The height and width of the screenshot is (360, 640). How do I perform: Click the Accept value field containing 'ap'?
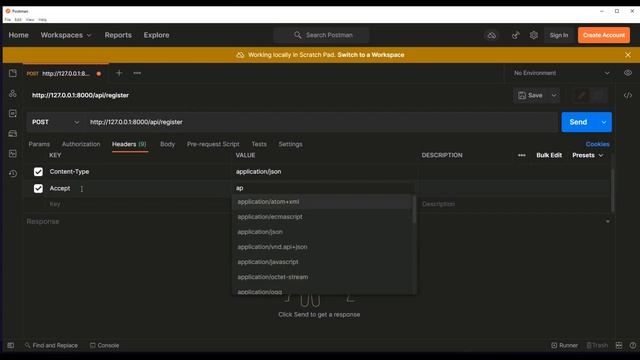click(324, 188)
